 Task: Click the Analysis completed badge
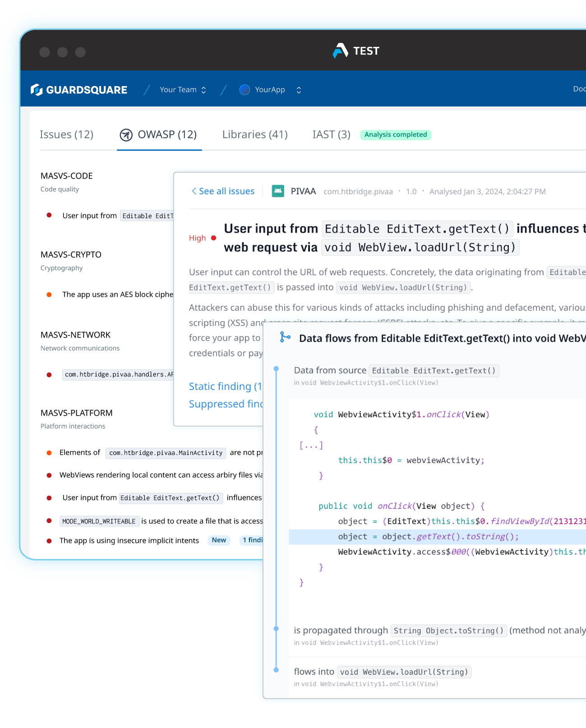tap(396, 134)
